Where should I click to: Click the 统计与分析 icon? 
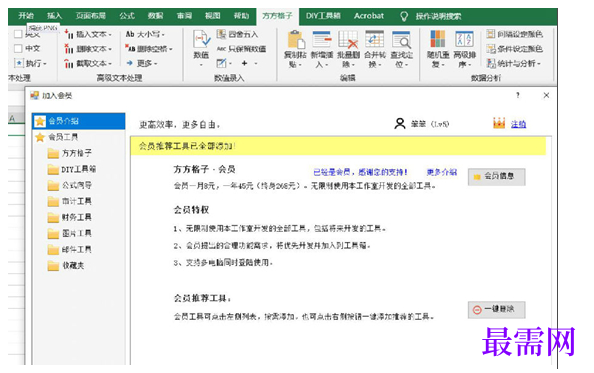[x=491, y=63]
